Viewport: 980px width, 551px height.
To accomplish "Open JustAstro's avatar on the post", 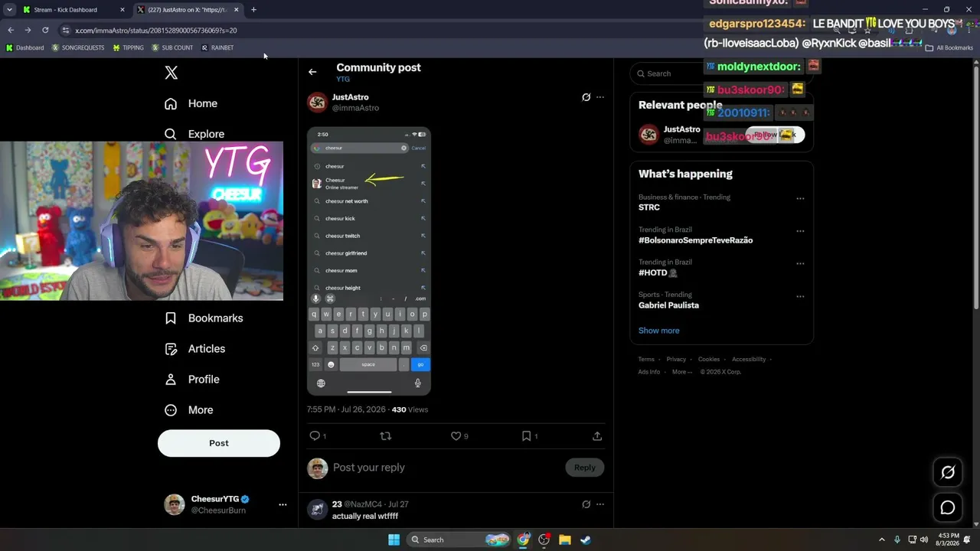I will tap(317, 103).
